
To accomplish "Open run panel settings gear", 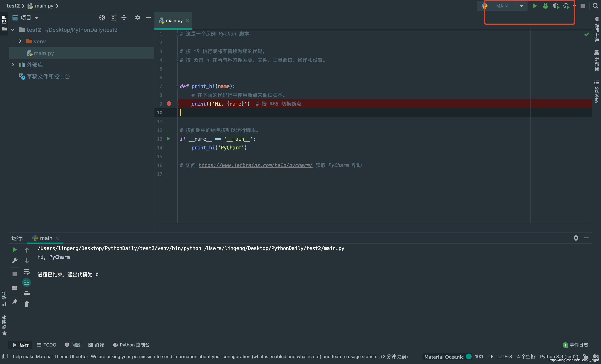I will (576, 238).
